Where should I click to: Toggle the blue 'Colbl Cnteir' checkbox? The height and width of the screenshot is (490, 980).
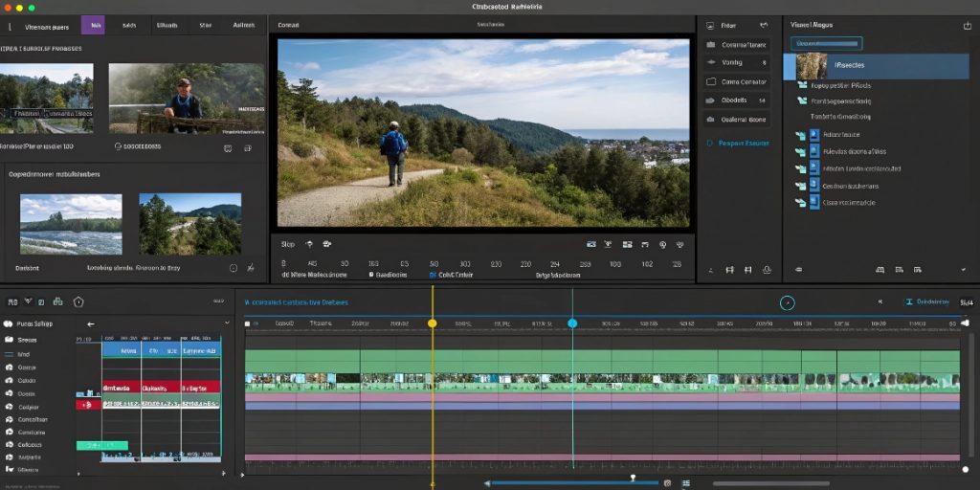coord(432,275)
